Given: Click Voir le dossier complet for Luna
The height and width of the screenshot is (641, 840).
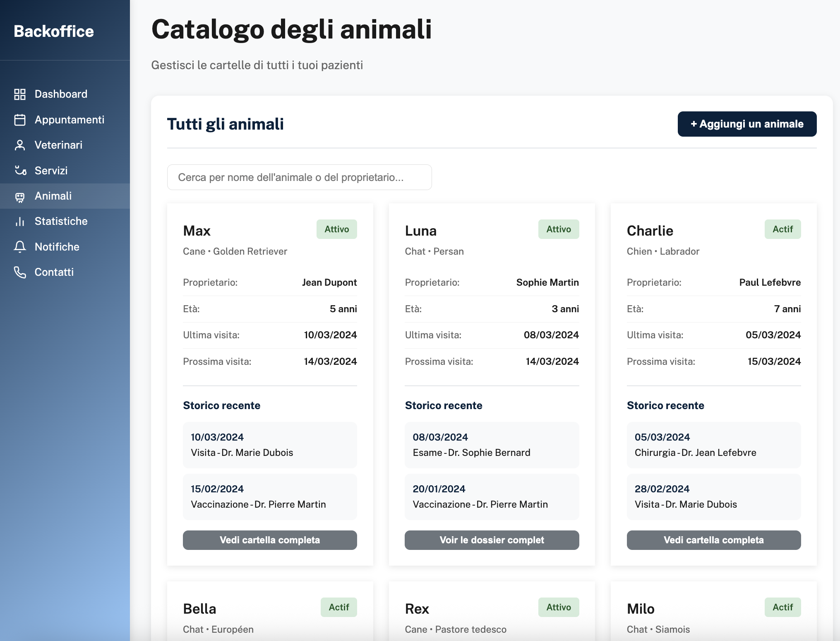Looking at the screenshot, I should coord(492,540).
